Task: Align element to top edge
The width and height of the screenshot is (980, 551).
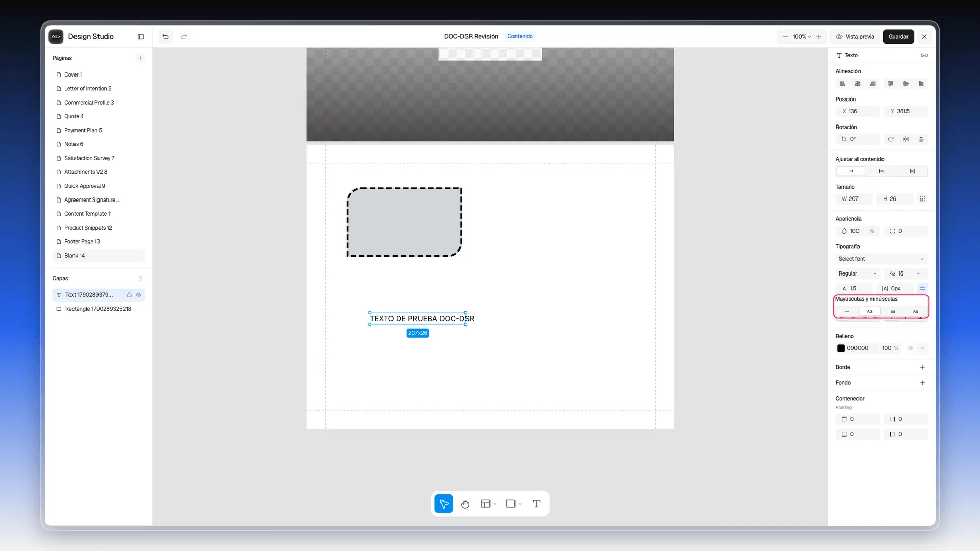Action: pos(891,84)
